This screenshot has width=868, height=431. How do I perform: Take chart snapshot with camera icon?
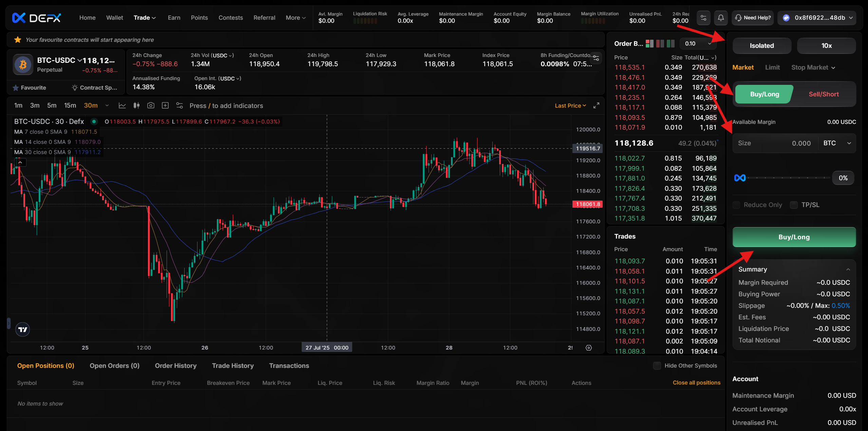click(151, 106)
